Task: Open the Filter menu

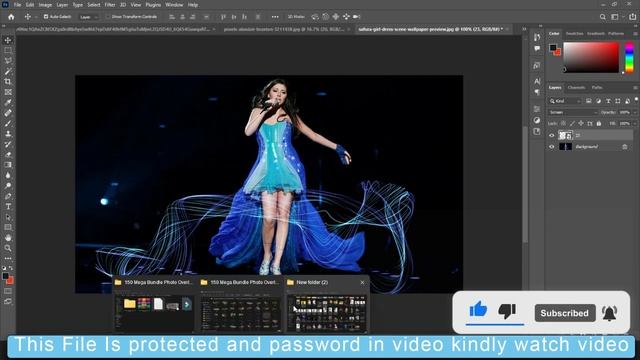Action: click(110, 5)
